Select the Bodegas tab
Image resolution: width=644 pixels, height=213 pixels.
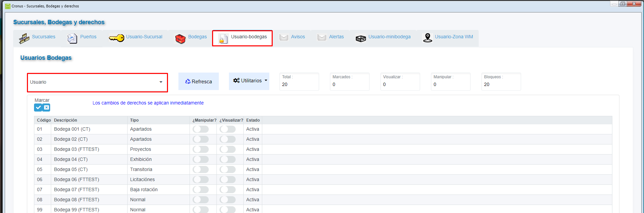191,38
